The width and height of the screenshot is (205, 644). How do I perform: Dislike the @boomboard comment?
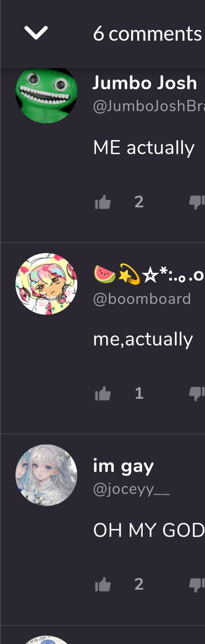(197, 394)
